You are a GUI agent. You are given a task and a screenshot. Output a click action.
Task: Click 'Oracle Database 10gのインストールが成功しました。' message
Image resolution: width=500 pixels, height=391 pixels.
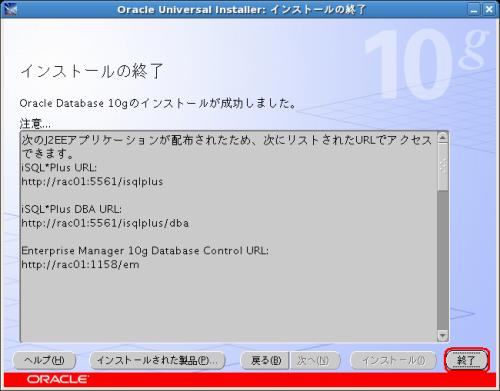click(x=158, y=103)
